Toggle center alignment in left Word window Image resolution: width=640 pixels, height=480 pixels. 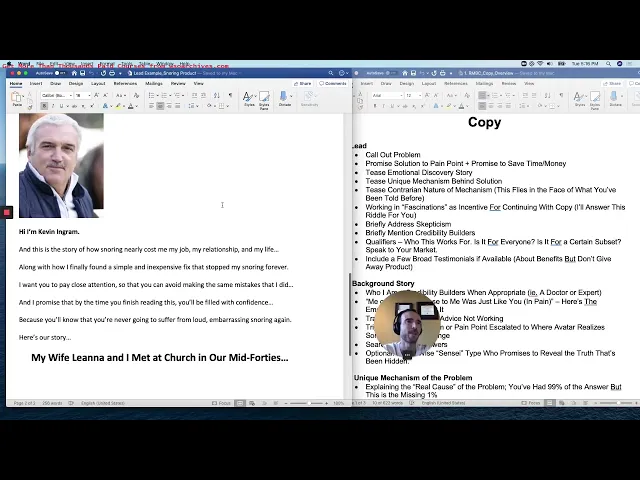click(160, 106)
